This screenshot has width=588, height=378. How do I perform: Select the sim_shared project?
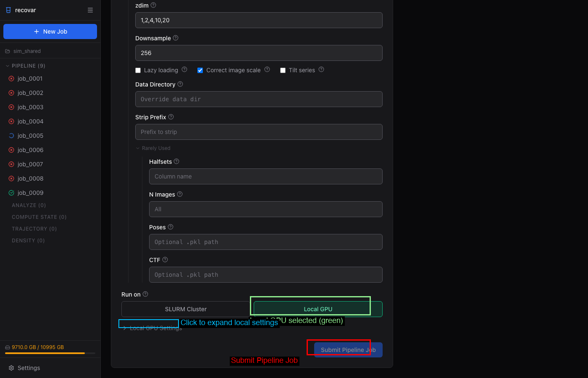pos(27,51)
